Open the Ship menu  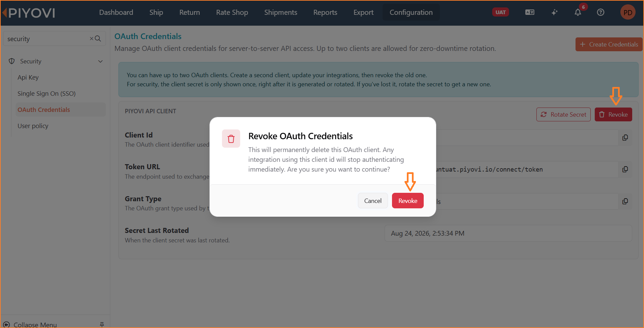pyautogui.click(x=156, y=12)
